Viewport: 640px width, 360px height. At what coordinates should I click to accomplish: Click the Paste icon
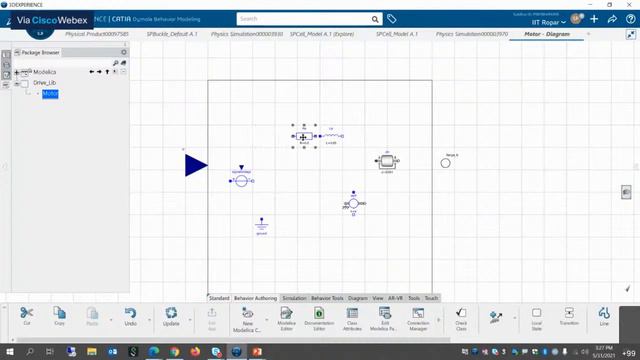[92, 313]
